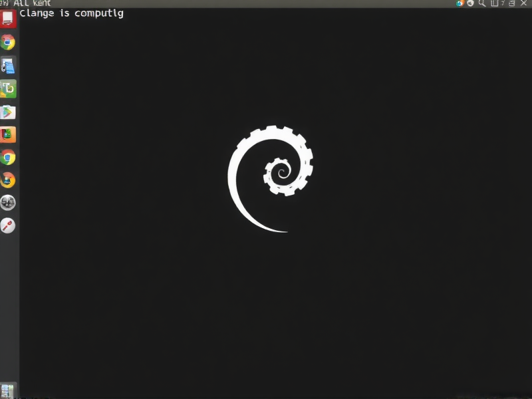
Task: Click the workspace icon at the dock bottom
Action: coord(8,390)
